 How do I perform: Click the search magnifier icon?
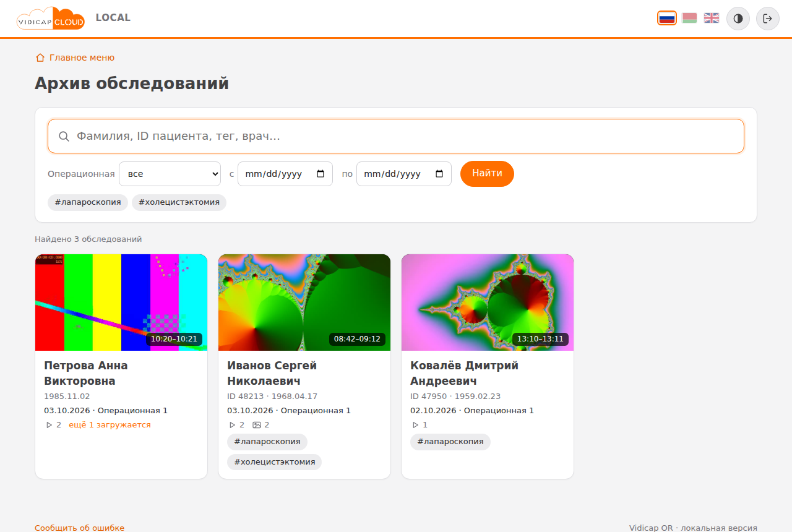point(64,136)
